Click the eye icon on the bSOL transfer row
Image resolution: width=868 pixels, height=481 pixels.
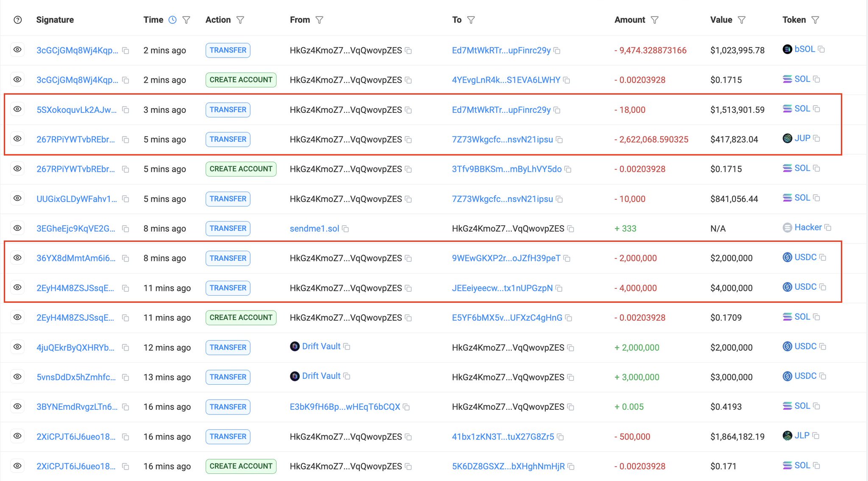point(17,50)
